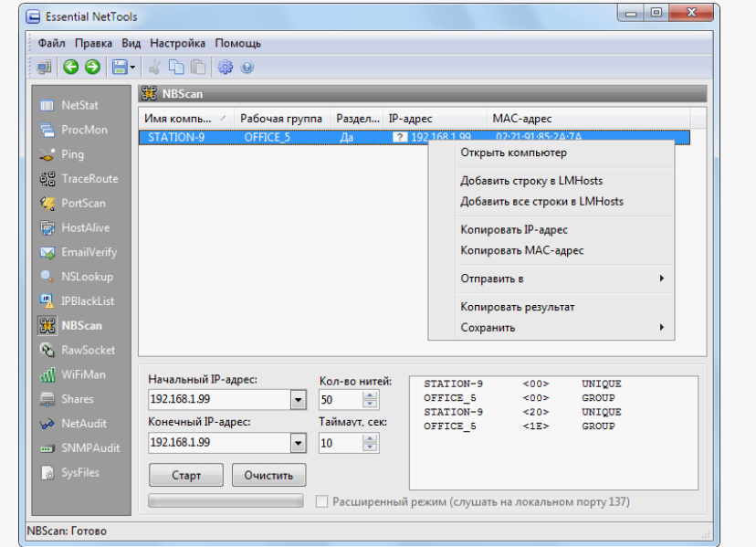Click the Cut scissors toolbar icon
The width and height of the screenshot is (756, 547).
pos(155,67)
